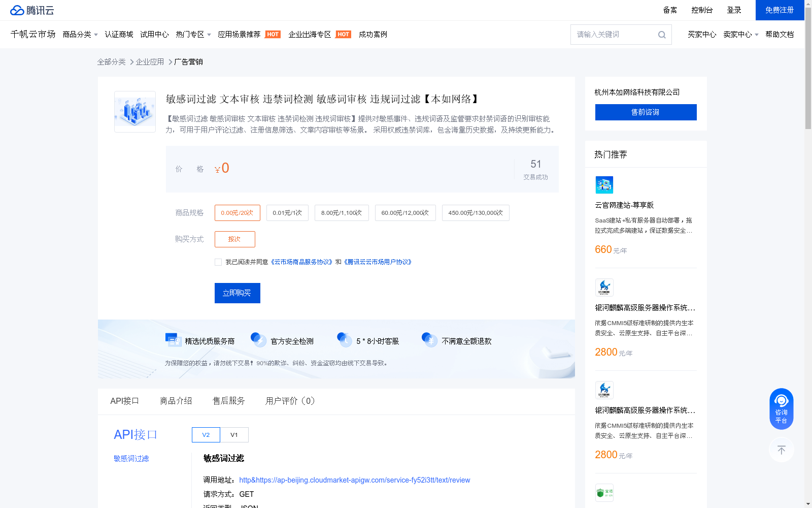This screenshot has width=812, height=508.
Task: Expand the 热门专区 dropdown
Action: (193, 35)
